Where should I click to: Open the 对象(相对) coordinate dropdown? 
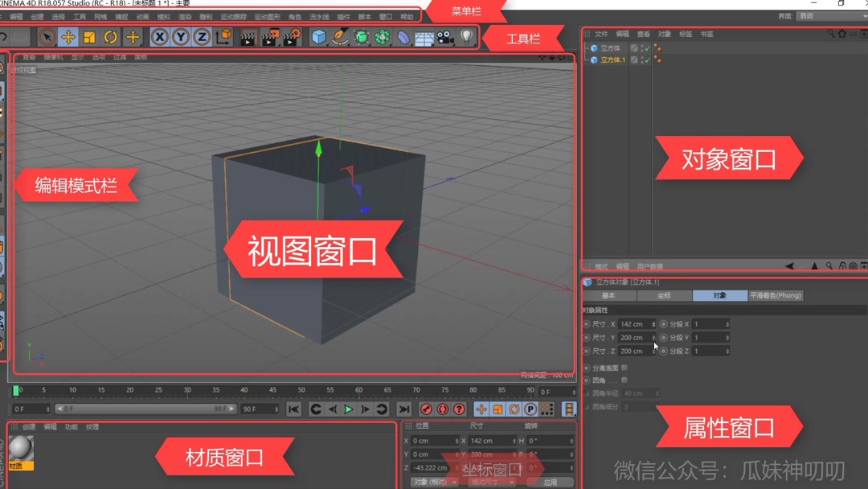click(434, 483)
